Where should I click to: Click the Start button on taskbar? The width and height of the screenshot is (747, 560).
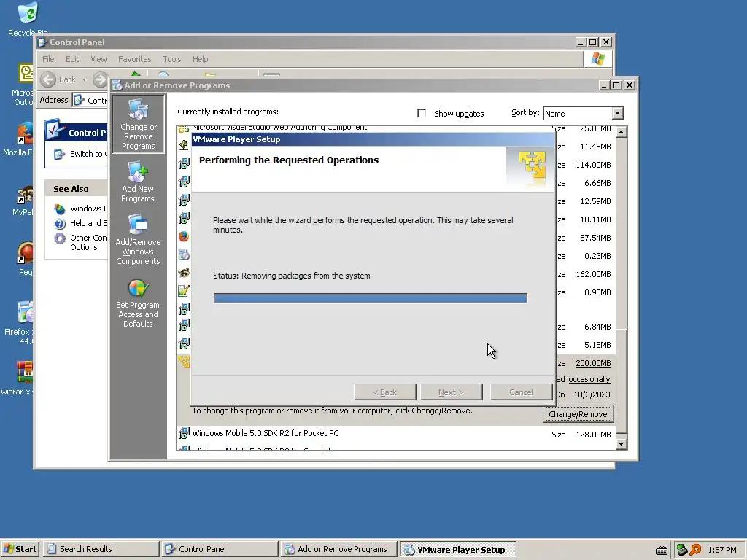(20, 549)
